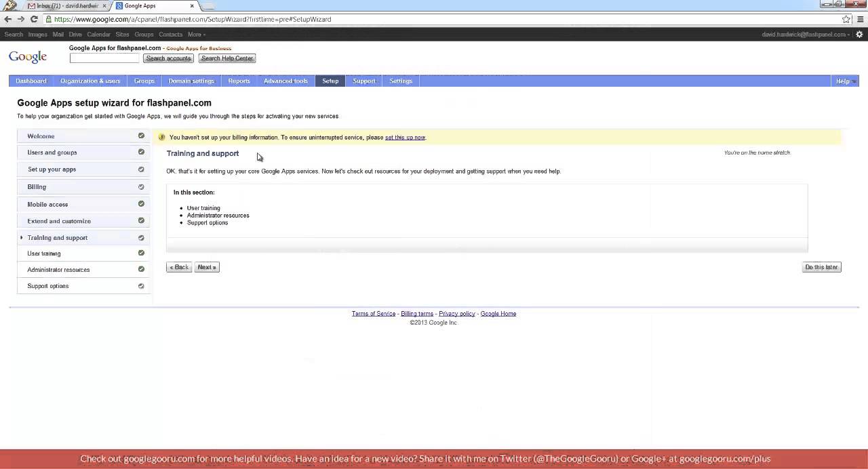Open the Chrome menu icon
Image resolution: width=868 pixels, height=469 pixels.
pos(860,19)
